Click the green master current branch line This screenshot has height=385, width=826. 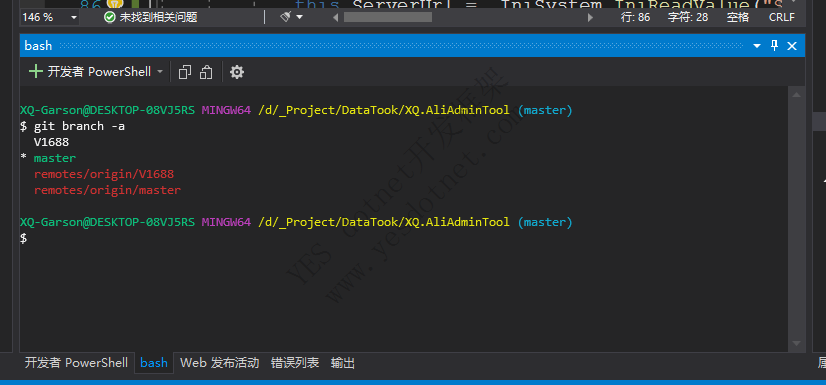click(55, 158)
